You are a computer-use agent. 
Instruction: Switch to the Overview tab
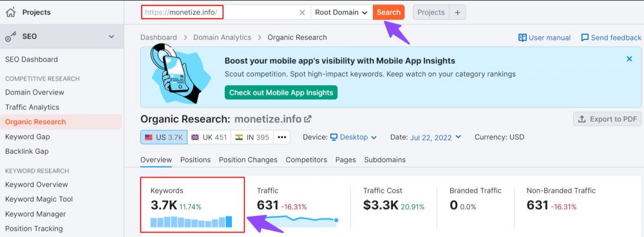(156, 160)
